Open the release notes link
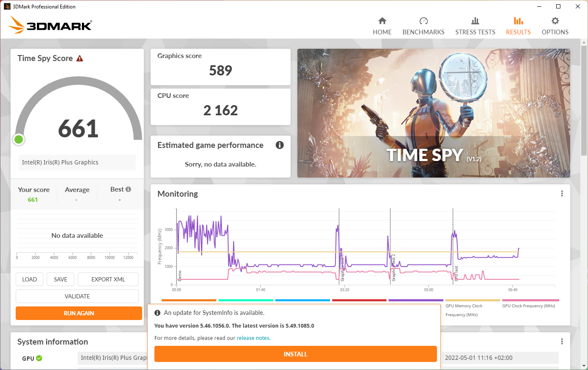588x370 pixels. coord(253,338)
